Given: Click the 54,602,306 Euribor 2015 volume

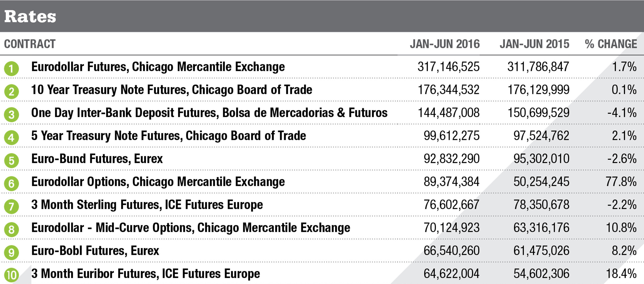Looking at the screenshot, I should 541,274.
